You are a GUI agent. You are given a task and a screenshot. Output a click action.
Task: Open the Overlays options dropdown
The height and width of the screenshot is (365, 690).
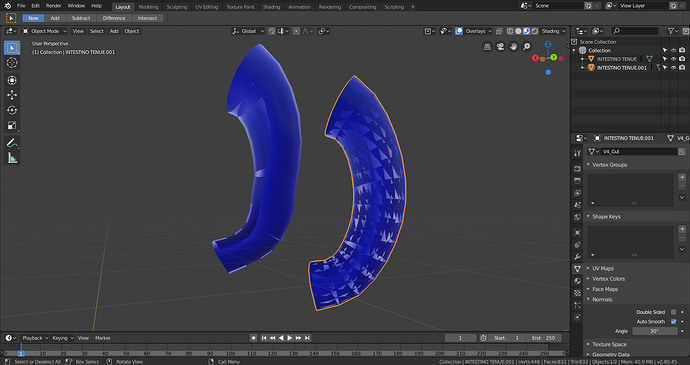coord(478,31)
